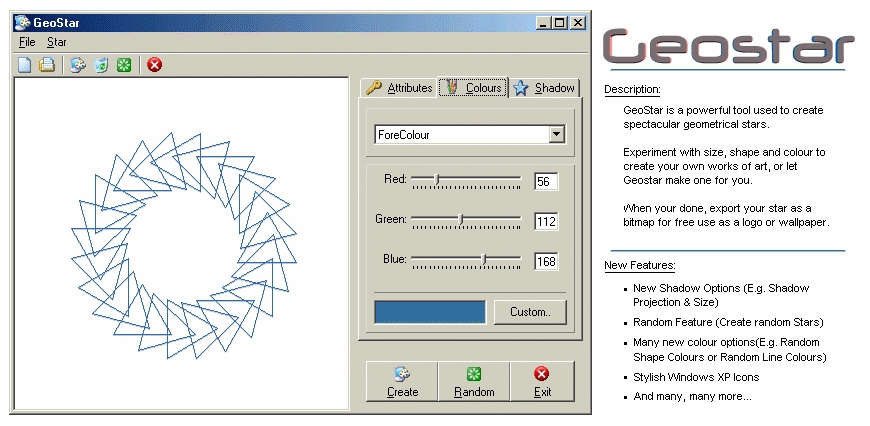Viewport: 870px width, 426px height.
Task: Click the Green slider handle
Action: [x=461, y=219]
